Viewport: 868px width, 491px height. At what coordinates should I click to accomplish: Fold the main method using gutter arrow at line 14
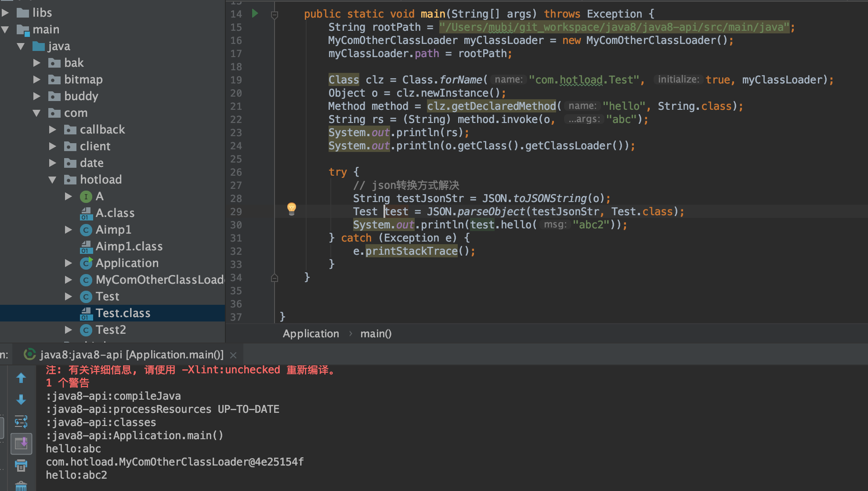[275, 14]
